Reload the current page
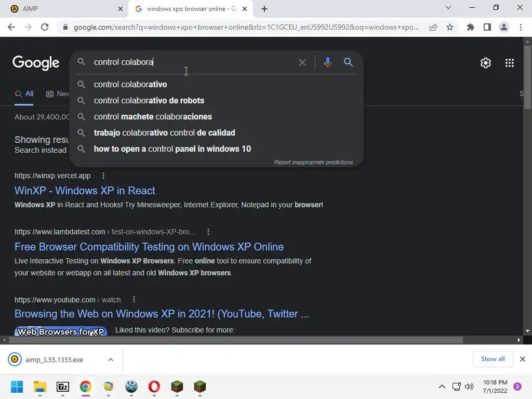The width and height of the screenshot is (532, 399). [x=45, y=27]
